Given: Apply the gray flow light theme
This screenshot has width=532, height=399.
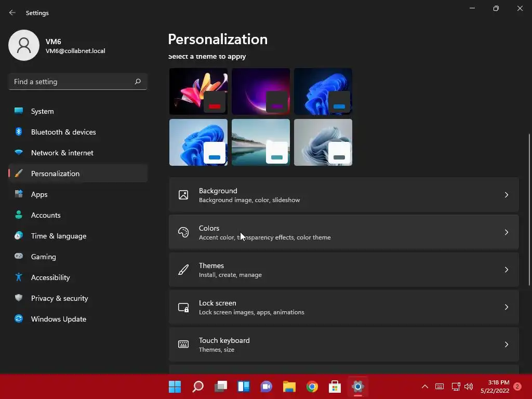Looking at the screenshot, I should [323, 142].
